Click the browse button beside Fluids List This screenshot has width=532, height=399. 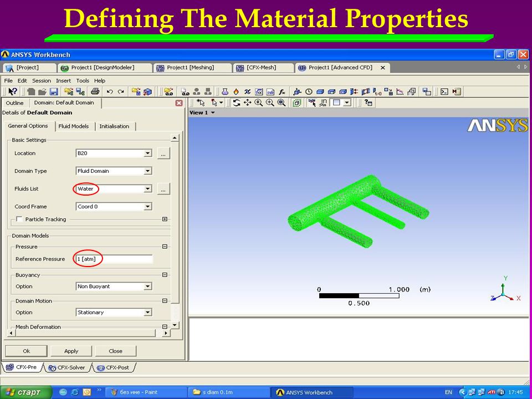pos(163,189)
